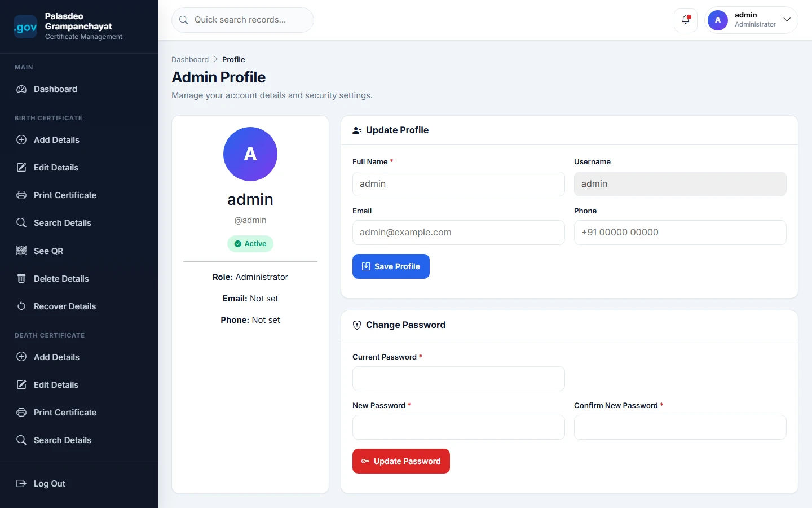This screenshot has height=508, width=812.
Task: Open Death Certificate Search Details
Action: pos(79,440)
